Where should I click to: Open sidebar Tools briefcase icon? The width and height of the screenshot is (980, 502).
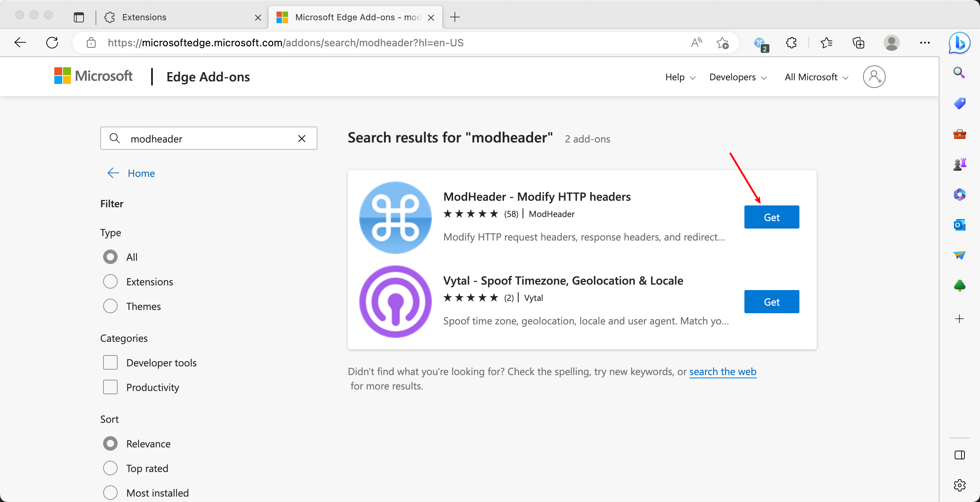[x=959, y=134]
